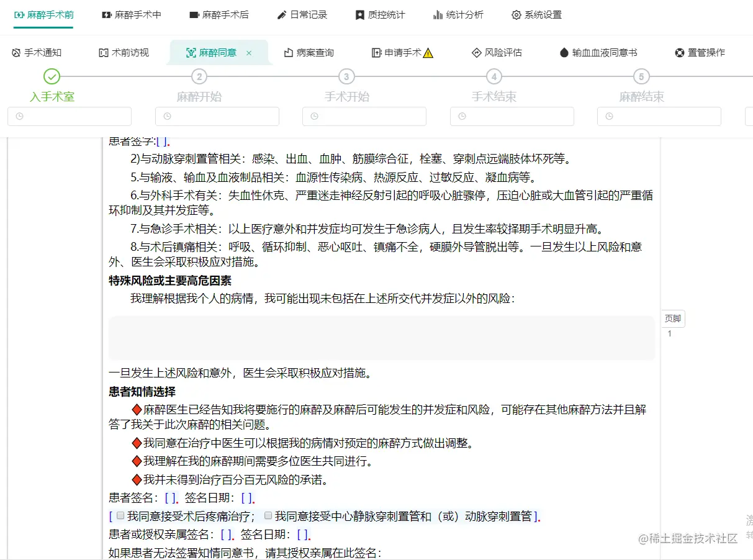Select the 置管操作 icon in the toolbar

pyautogui.click(x=679, y=52)
